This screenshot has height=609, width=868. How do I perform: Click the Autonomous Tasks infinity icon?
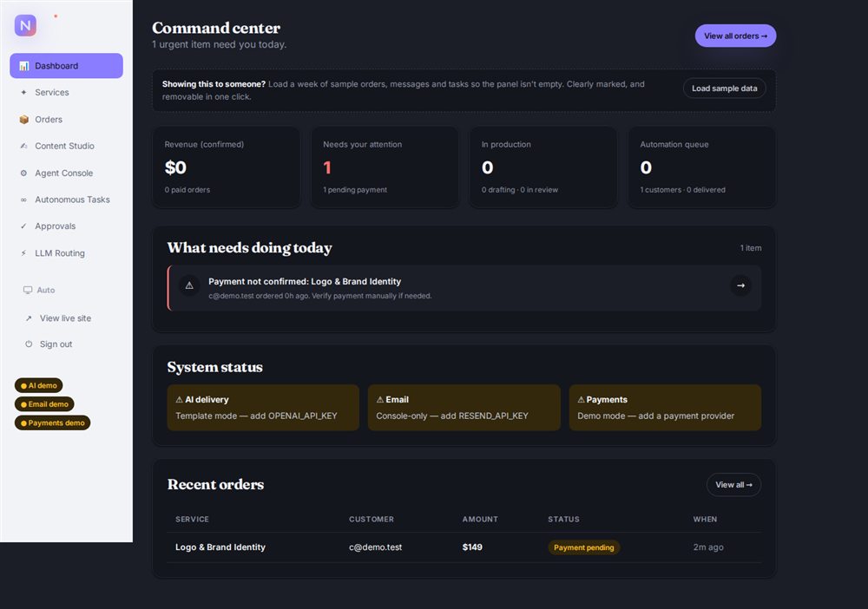[x=23, y=200]
